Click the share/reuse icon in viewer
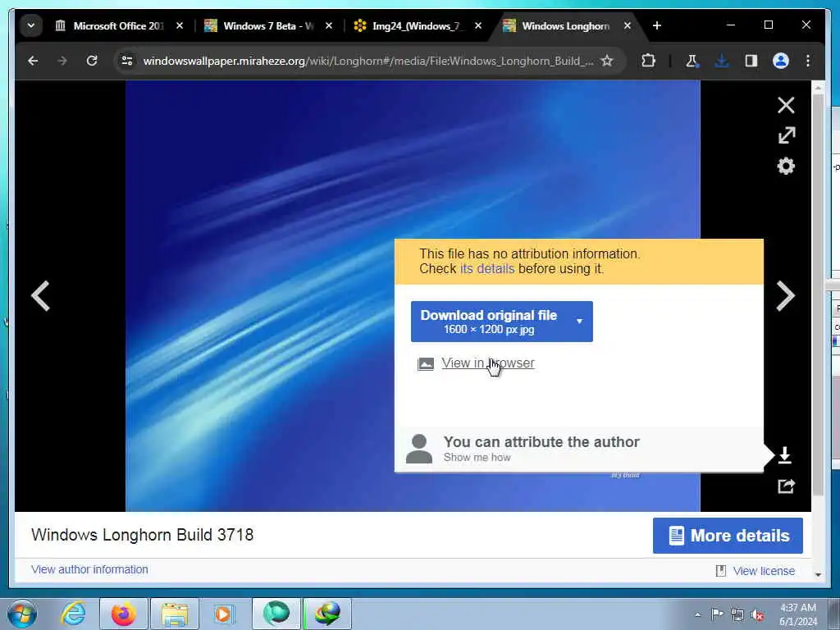The height and width of the screenshot is (630, 840). [786, 486]
